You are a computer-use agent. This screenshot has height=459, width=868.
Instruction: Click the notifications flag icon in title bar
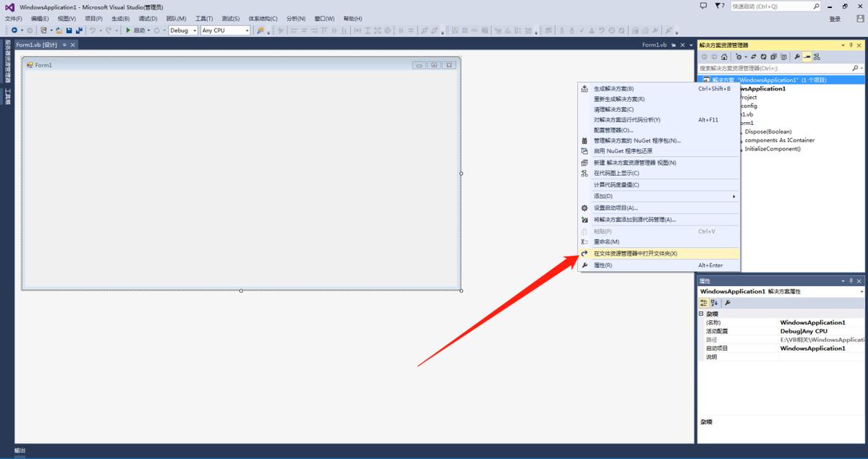[x=719, y=6]
